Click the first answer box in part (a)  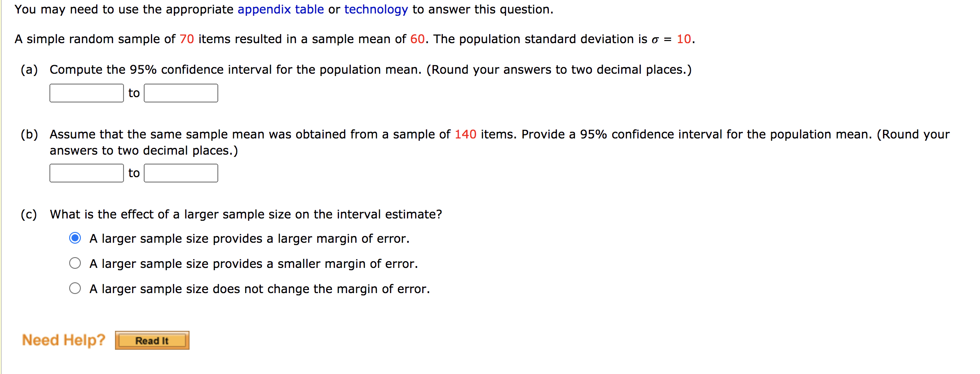tap(86, 93)
